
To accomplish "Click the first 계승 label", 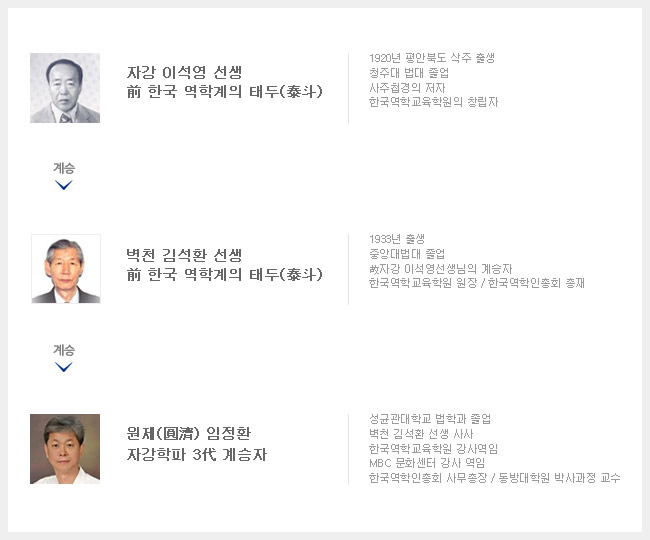I will point(64,168).
